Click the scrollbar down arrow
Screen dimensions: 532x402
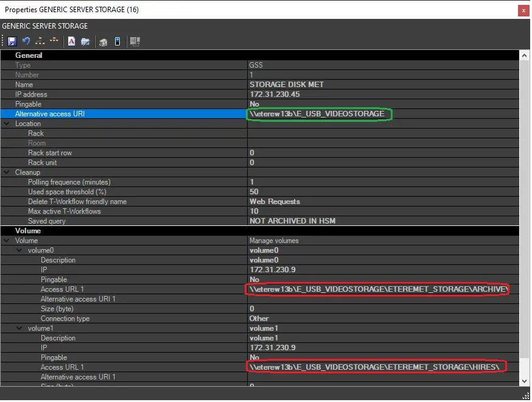[x=524, y=381]
